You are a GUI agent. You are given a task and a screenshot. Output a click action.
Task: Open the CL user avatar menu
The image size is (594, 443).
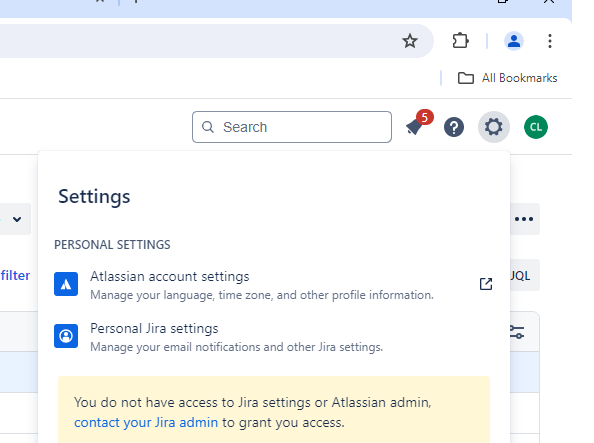[536, 127]
